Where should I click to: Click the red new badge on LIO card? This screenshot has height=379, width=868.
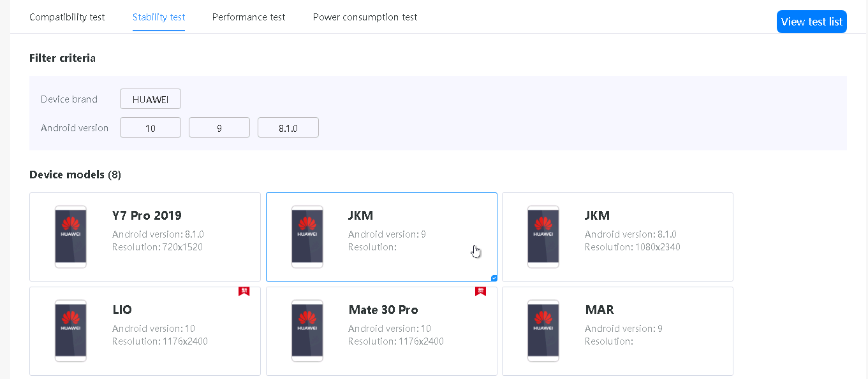244,291
